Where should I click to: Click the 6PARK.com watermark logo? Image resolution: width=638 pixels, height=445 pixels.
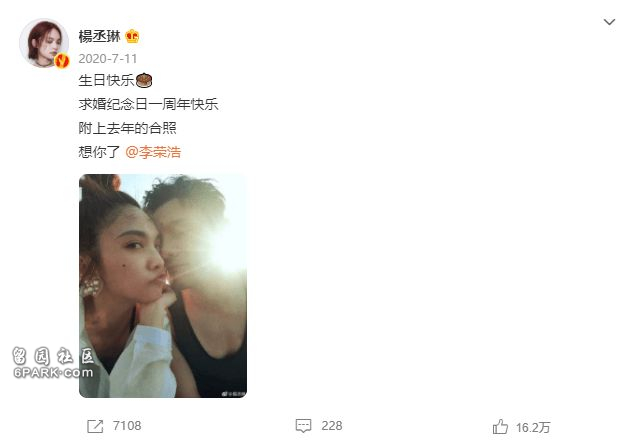[x=53, y=362]
